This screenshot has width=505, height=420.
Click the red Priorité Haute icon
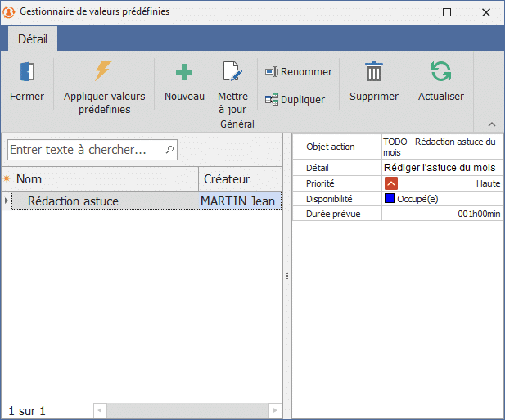coord(390,184)
